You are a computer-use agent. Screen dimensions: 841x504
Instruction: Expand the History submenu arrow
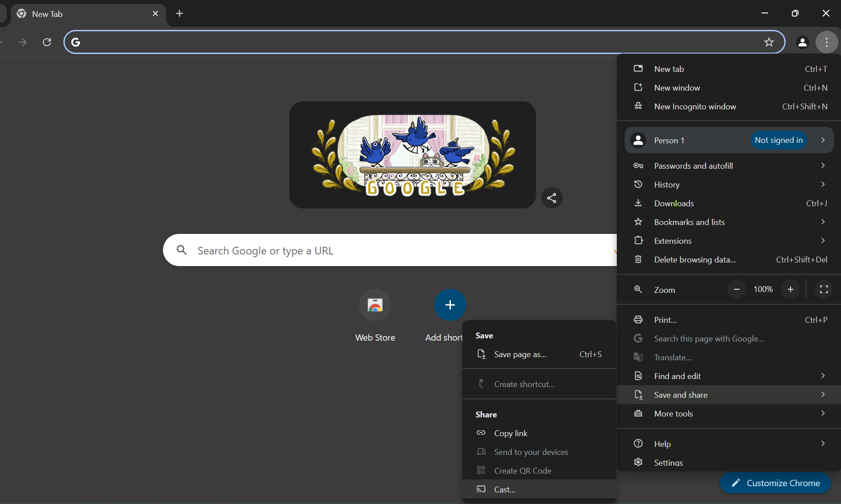point(823,184)
